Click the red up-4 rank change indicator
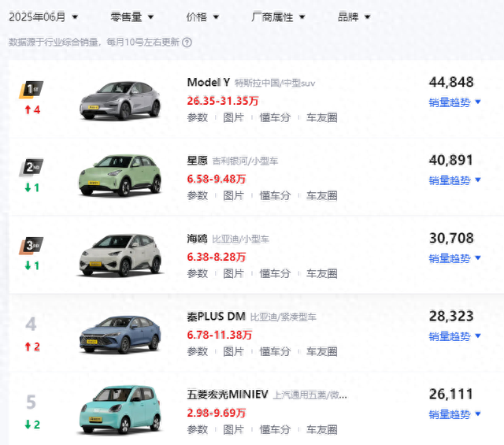This screenshot has width=504, height=445. click(x=32, y=110)
